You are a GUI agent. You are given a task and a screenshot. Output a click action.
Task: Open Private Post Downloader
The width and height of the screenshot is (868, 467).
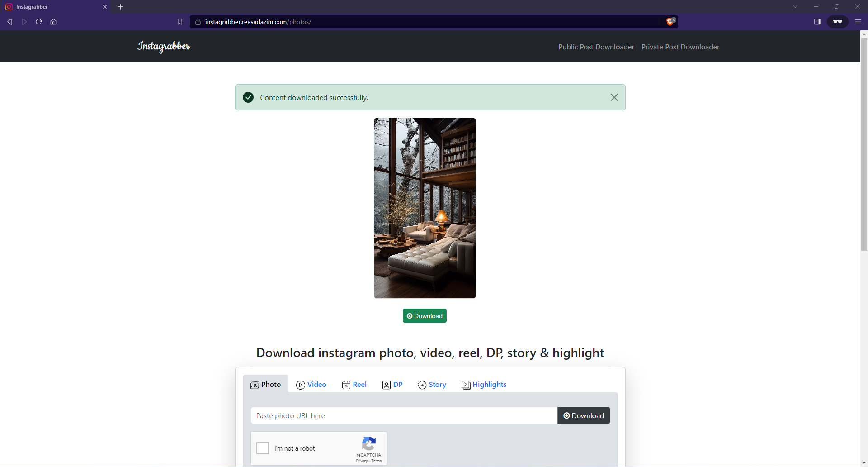tap(680, 47)
